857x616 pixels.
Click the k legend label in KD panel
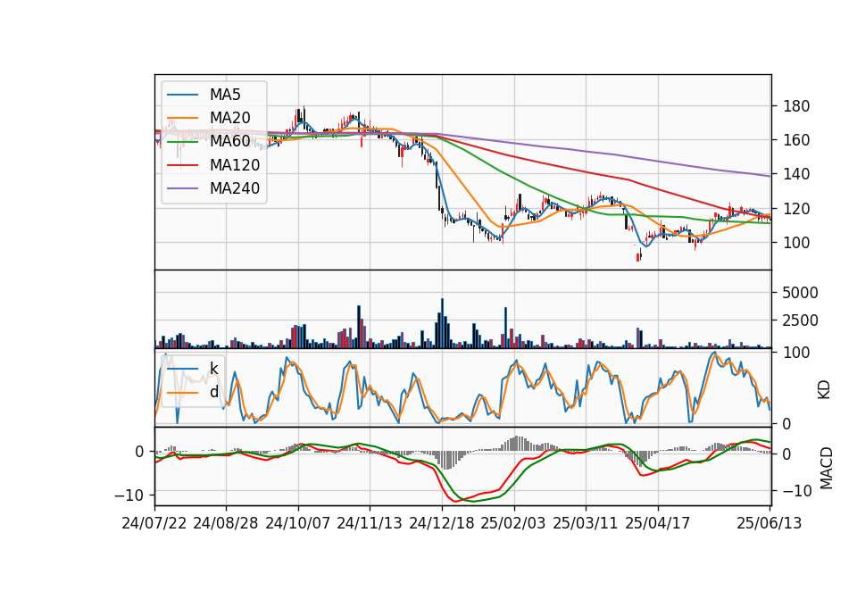(x=213, y=369)
